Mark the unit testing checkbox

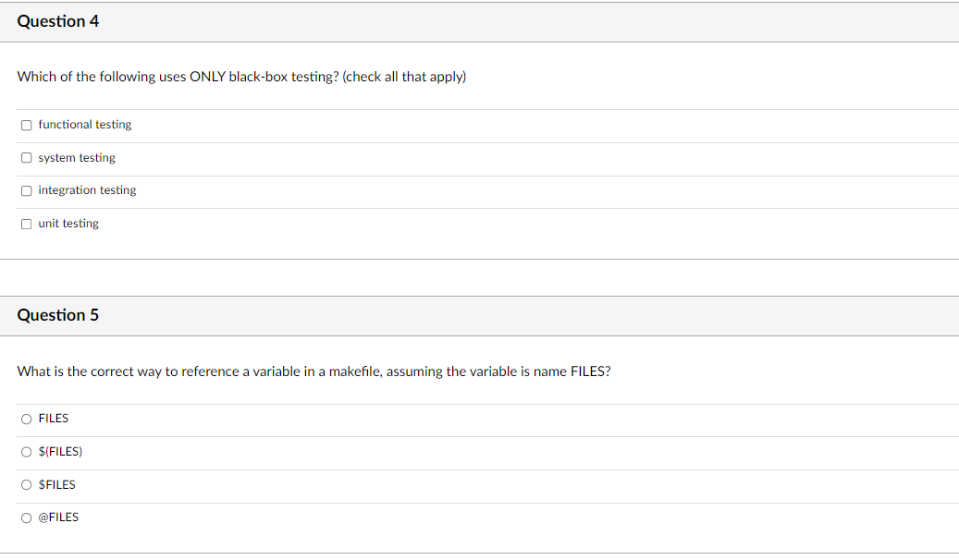click(x=27, y=224)
